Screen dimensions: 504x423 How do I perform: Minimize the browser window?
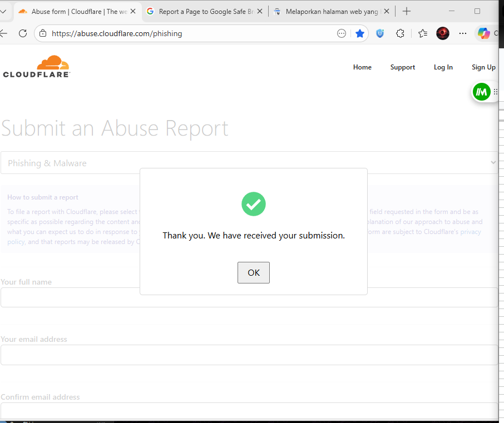(x=452, y=11)
